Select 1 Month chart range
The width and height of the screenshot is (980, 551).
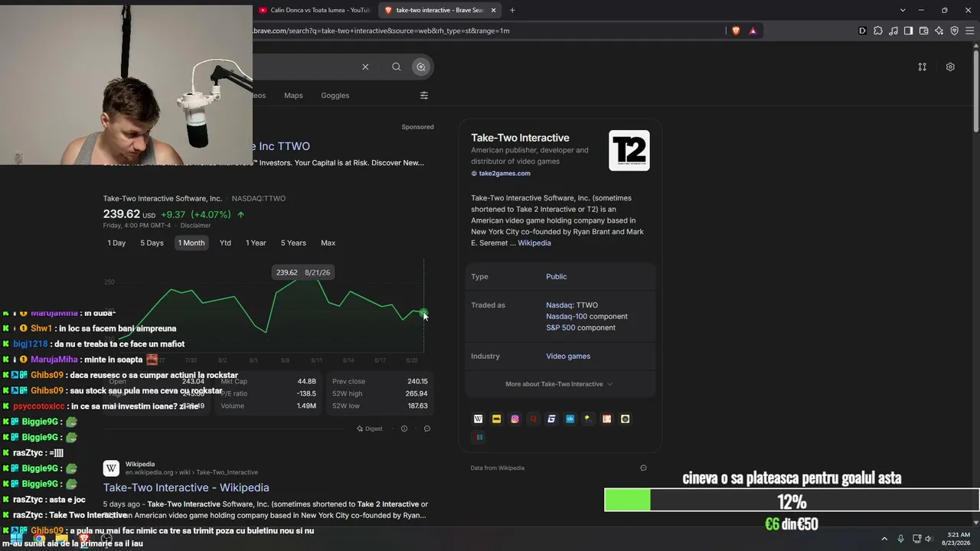pyautogui.click(x=191, y=243)
